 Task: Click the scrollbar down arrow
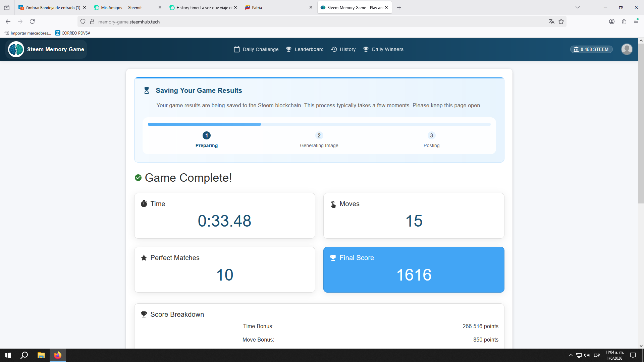(641, 346)
